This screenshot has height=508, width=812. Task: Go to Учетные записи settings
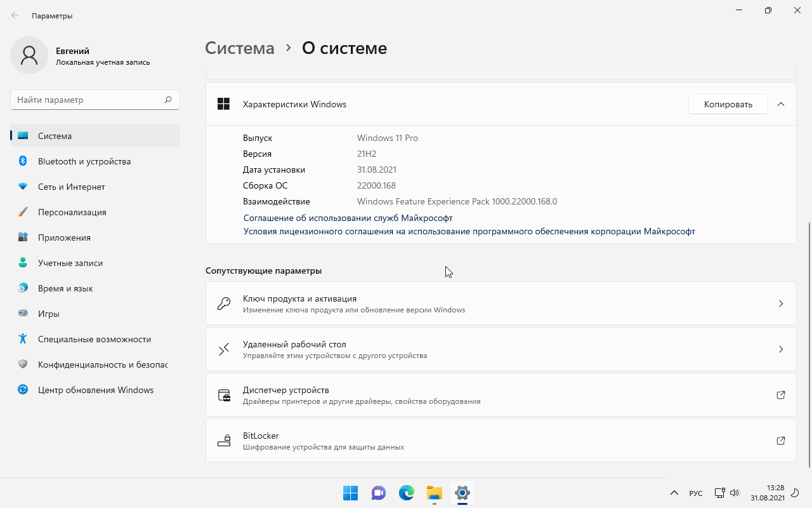pyautogui.click(x=95, y=263)
